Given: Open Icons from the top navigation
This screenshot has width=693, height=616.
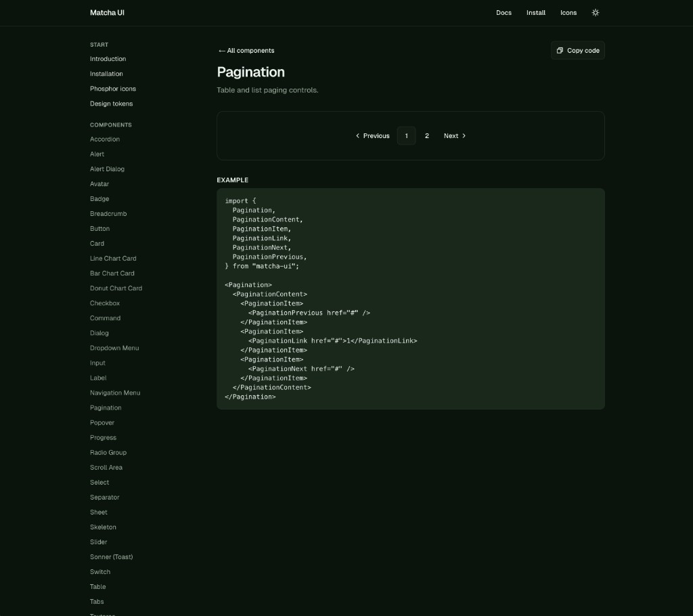Looking at the screenshot, I should tap(568, 12).
